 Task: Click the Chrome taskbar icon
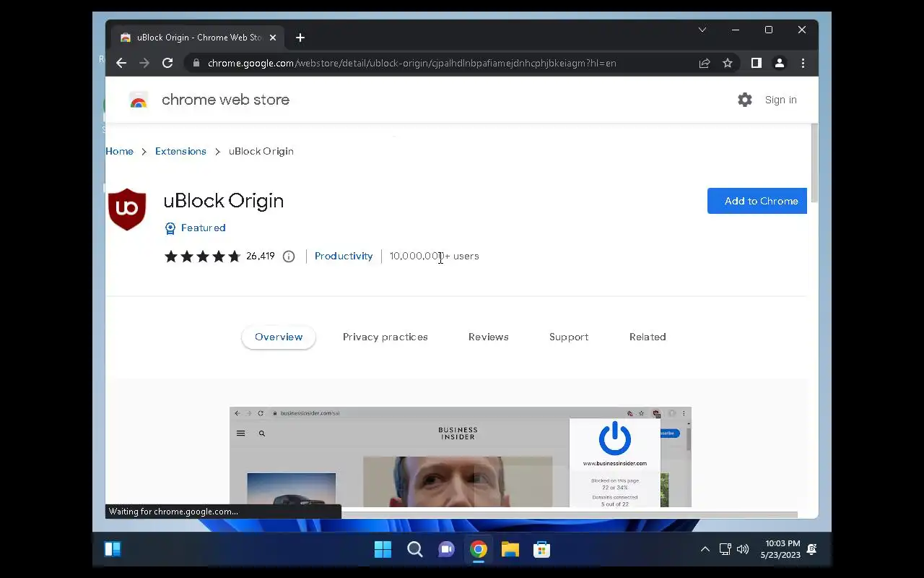point(478,550)
